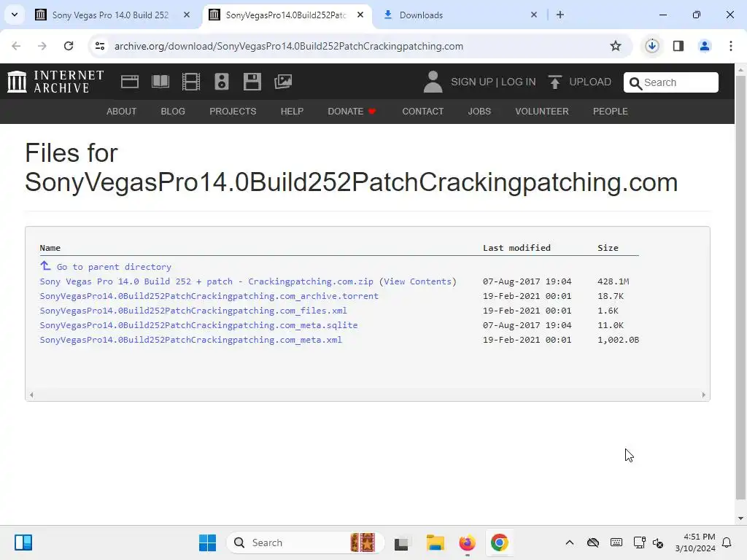Open the Texts book icon
This screenshot has width=747, height=560.
160,82
